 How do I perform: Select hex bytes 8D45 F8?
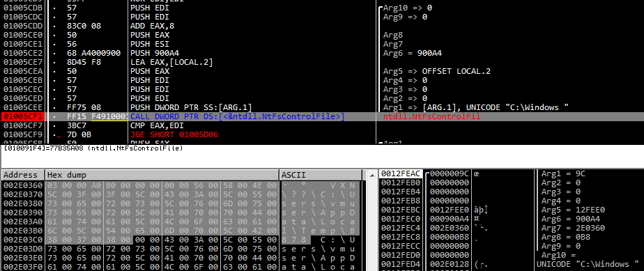click(x=84, y=62)
